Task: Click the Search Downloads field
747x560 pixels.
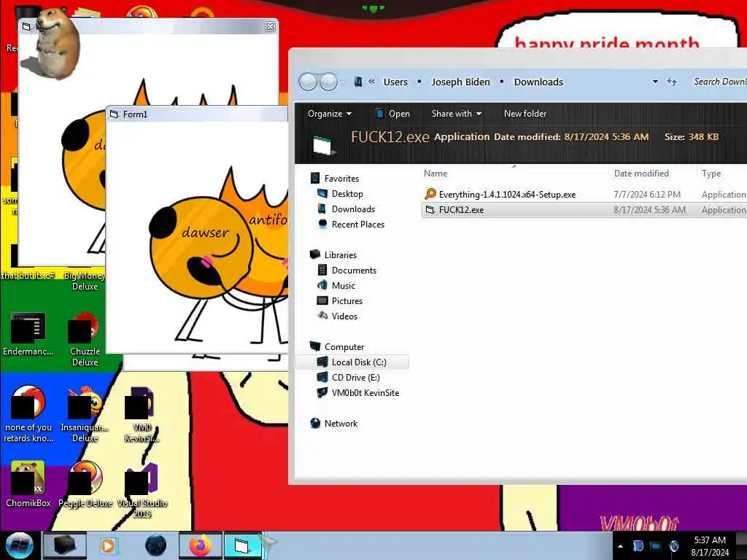Action: (x=719, y=82)
